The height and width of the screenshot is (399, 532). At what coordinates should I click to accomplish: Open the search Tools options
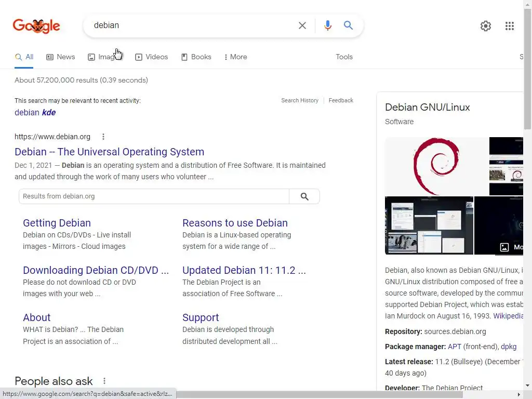point(344,57)
